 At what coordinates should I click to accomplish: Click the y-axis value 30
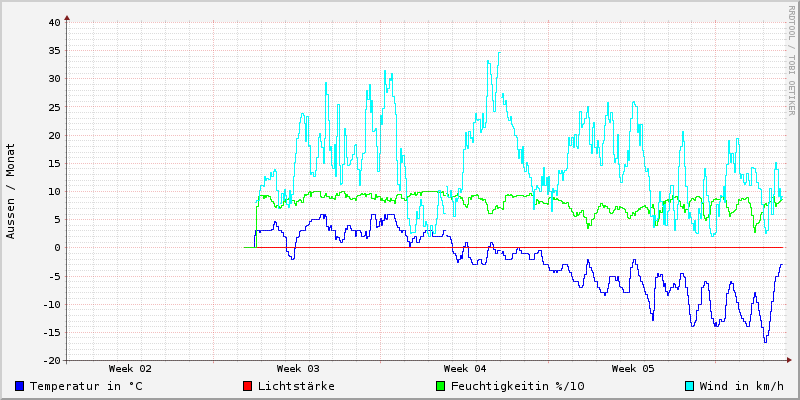[55, 79]
